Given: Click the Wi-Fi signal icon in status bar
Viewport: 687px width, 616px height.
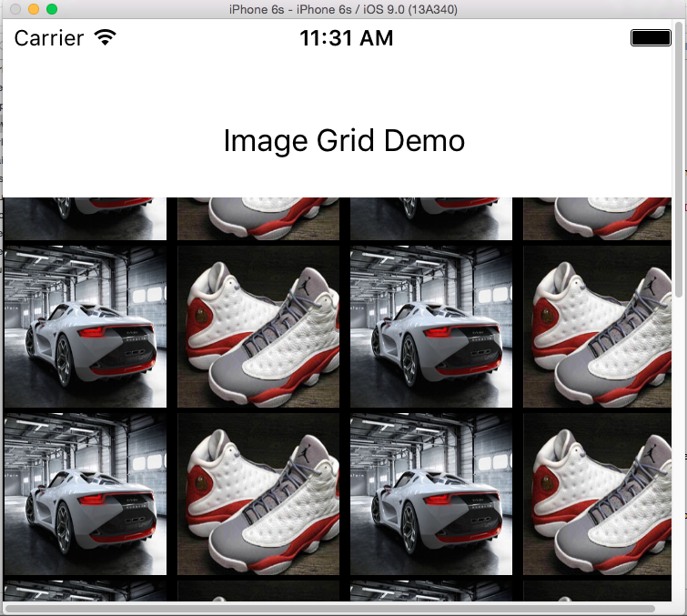Looking at the screenshot, I should click(x=106, y=37).
